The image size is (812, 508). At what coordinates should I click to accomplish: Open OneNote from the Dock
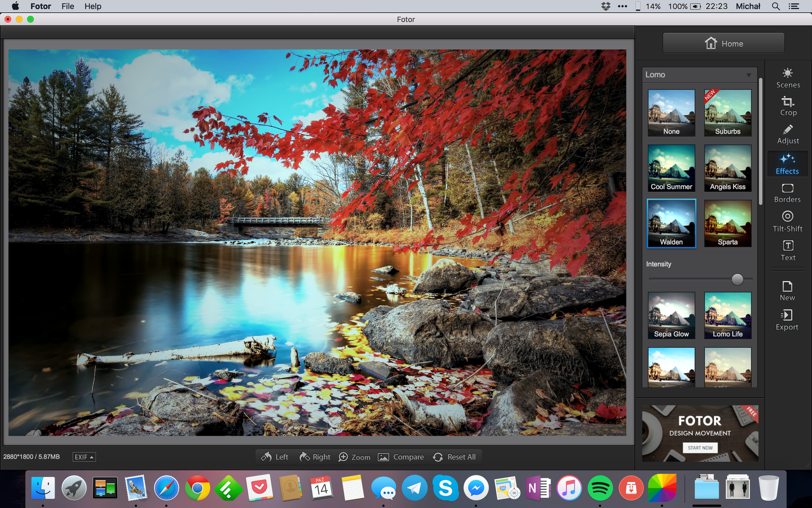point(538,488)
